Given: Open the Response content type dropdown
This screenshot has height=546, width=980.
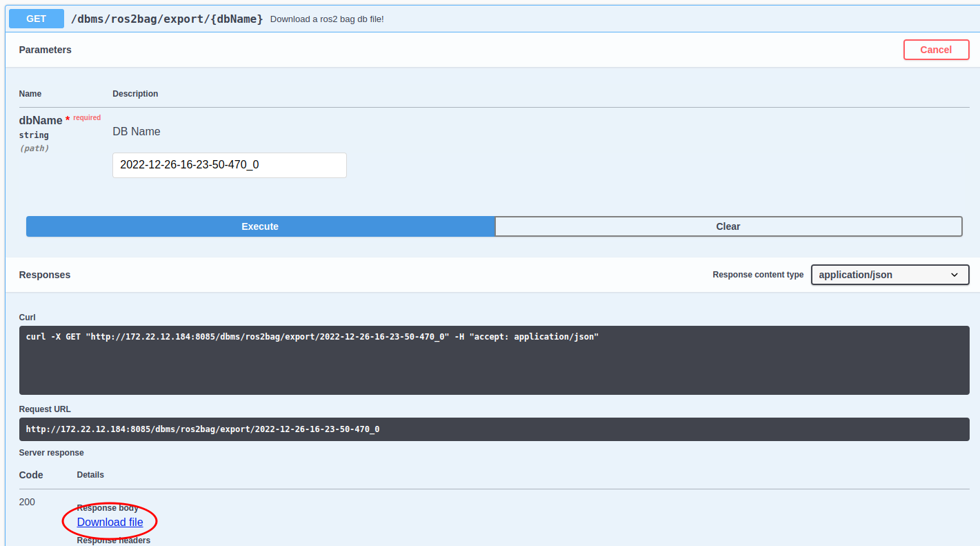Looking at the screenshot, I should tap(890, 275).
